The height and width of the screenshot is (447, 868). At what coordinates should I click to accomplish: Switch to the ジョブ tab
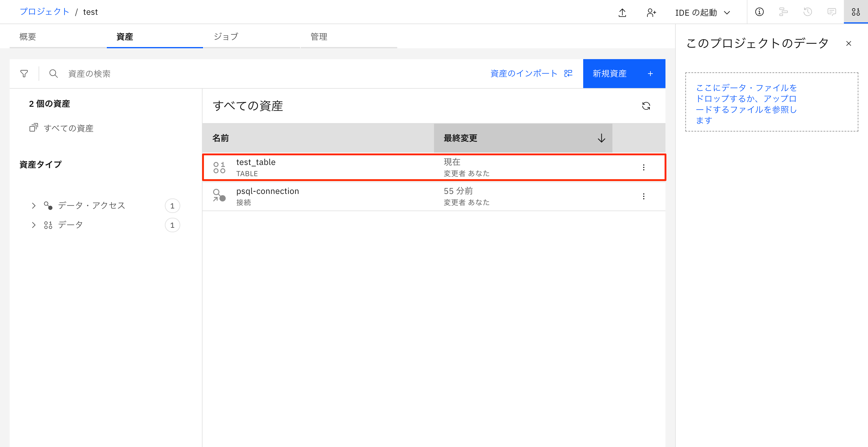pos(225,36)
